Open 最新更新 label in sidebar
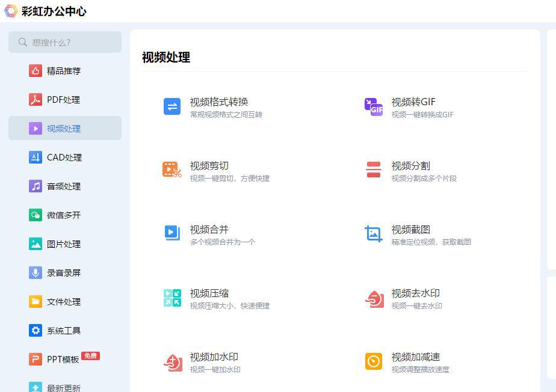Screen dimensions: 556x392 click(x=64, y=388)
